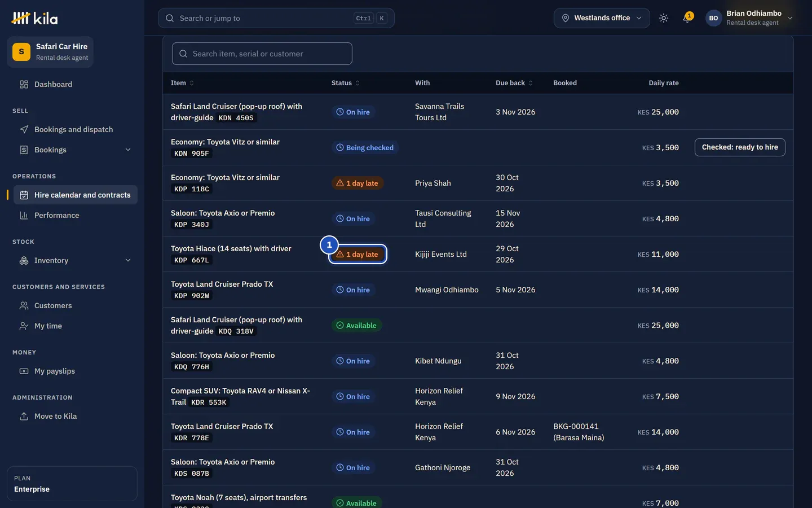Click On hire badge for Savanna Trails Tours

pyautogui.click(x=354, y=112)
